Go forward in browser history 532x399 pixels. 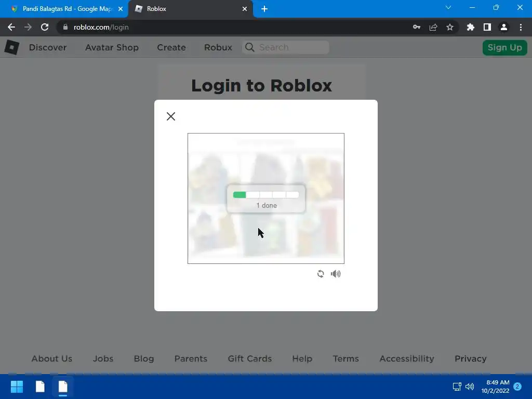tap(28, 27)
